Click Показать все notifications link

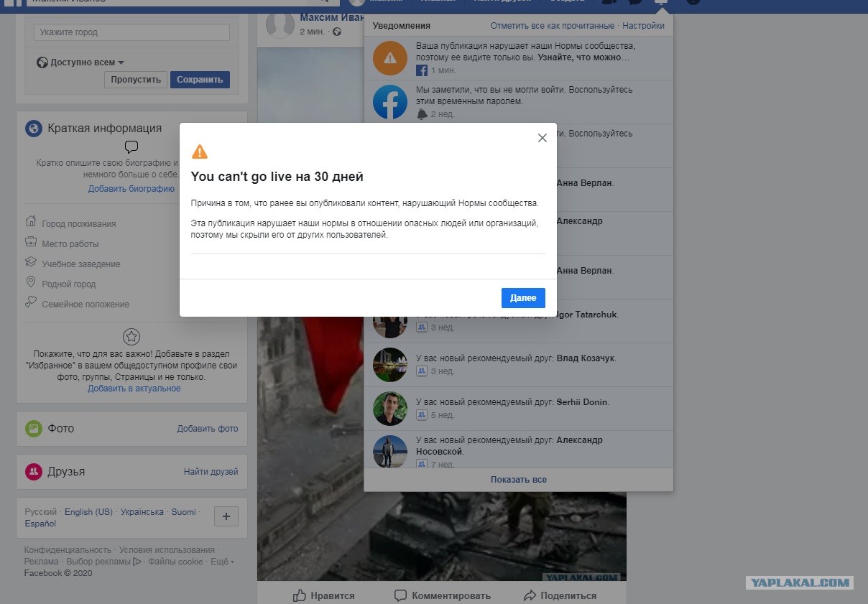tap(519, 480)
